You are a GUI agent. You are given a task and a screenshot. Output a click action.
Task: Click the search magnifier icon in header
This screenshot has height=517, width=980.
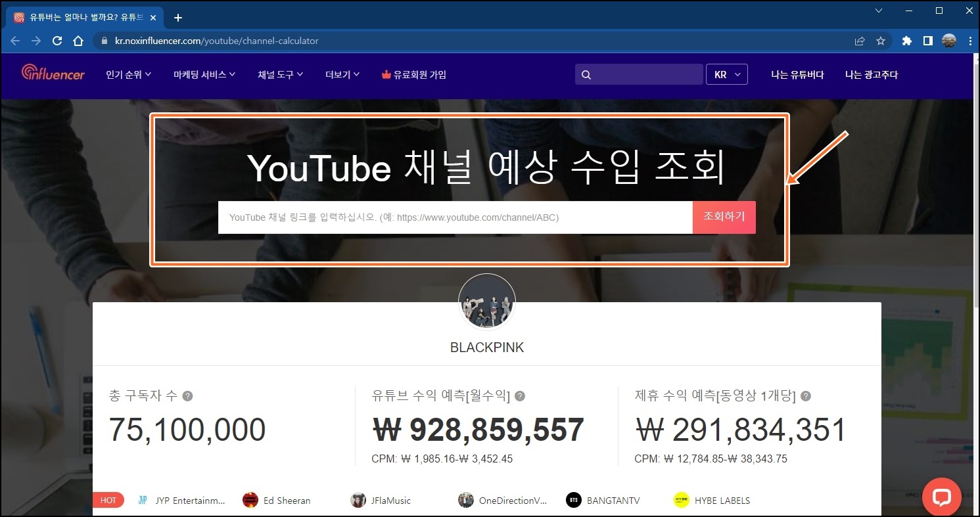(586, 75)
